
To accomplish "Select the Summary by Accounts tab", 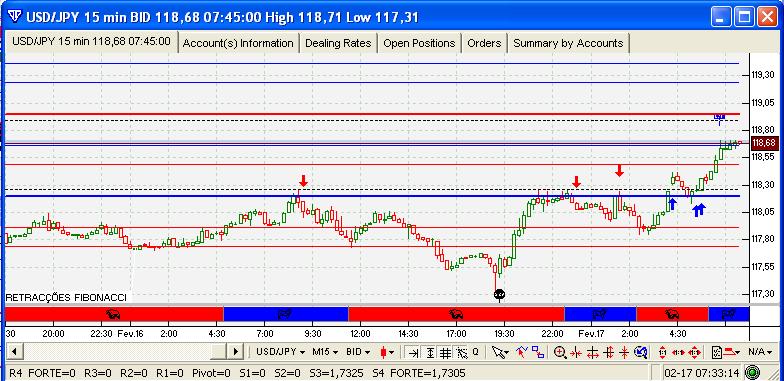I will (568, 43).
